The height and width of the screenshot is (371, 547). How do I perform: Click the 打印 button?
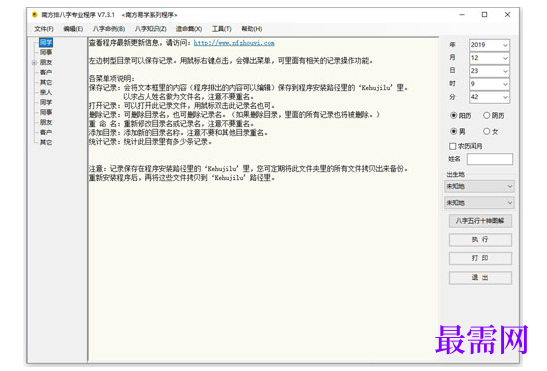[x=480, y=258]
